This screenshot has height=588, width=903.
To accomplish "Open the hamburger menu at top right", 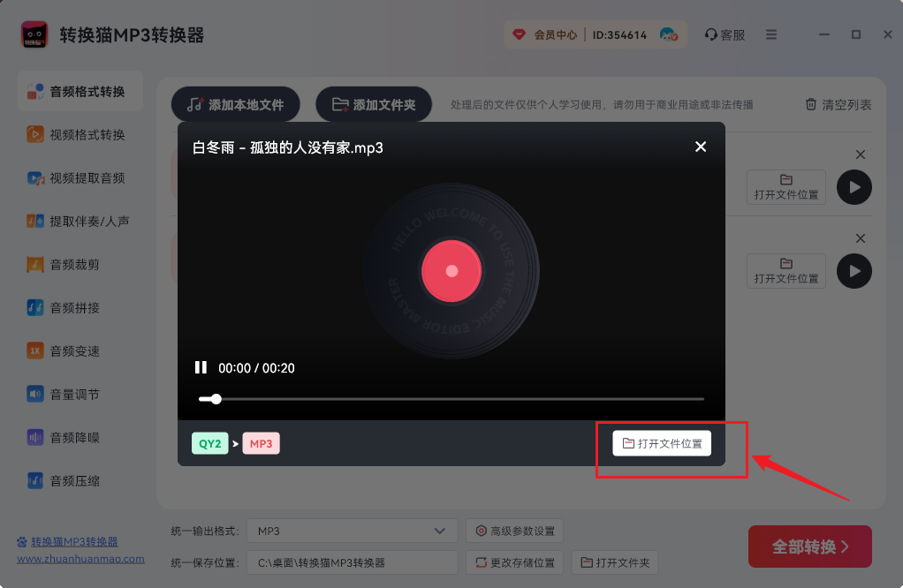I will [x=770, y=34].
